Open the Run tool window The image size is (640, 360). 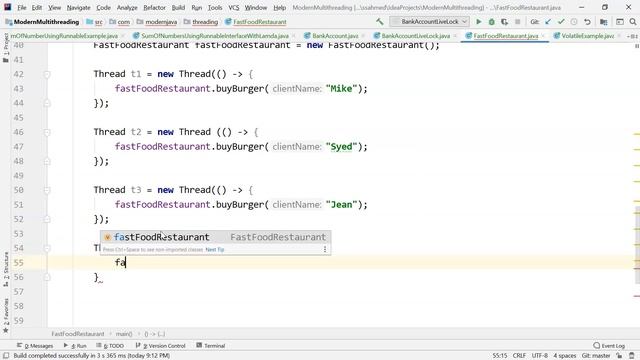[75, 346]
